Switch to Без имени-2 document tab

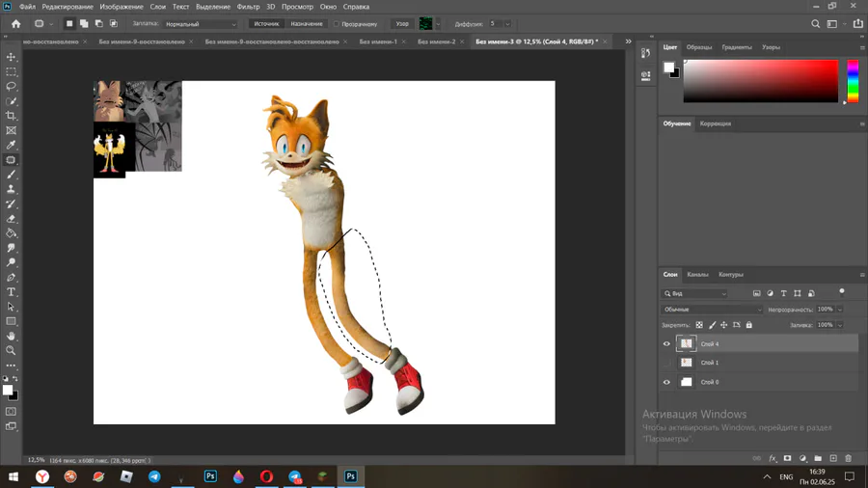(437, 41)
